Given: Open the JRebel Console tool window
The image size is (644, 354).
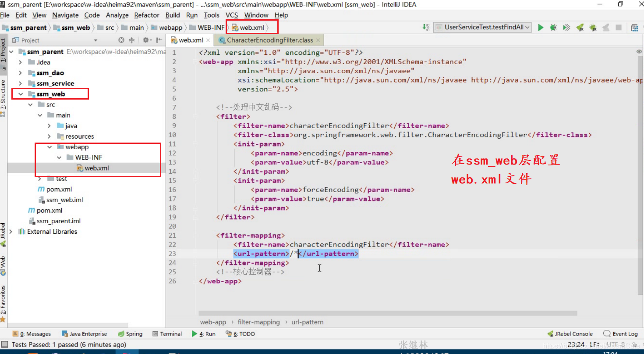Looking at the screenshot, I should click(570, 334).
